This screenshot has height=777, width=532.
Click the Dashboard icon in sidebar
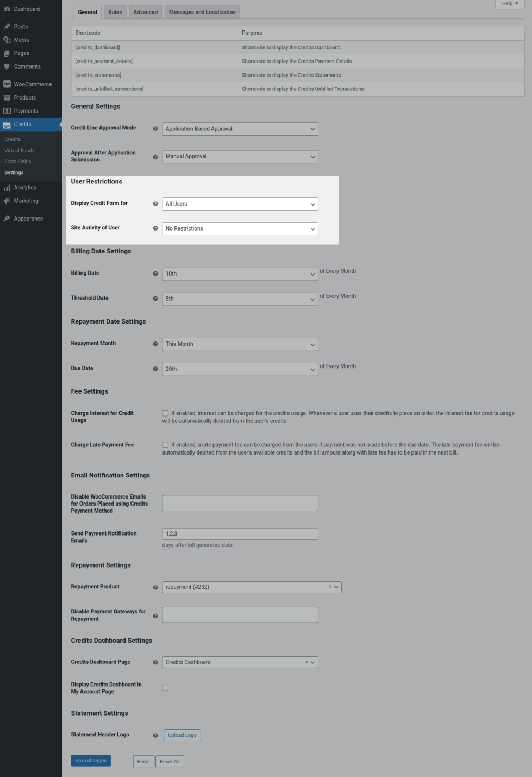point(7,9)
